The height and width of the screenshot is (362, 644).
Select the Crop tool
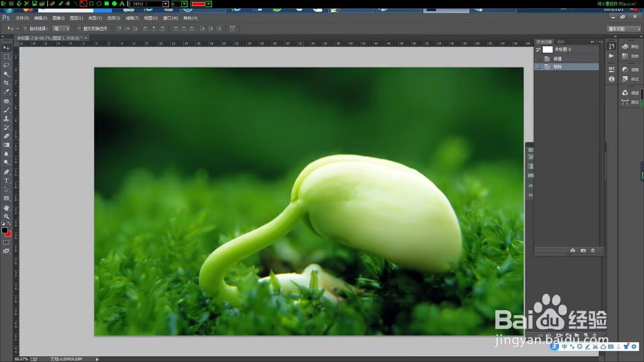[6, 83]
